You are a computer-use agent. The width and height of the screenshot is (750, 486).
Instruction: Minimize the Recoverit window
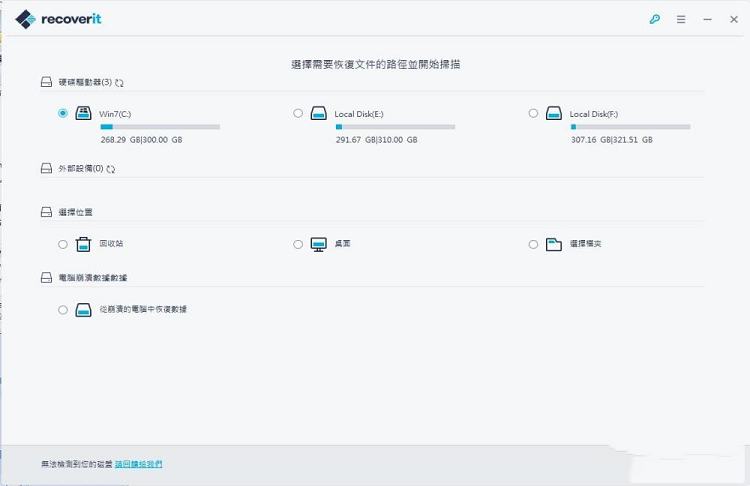(707, 19)
